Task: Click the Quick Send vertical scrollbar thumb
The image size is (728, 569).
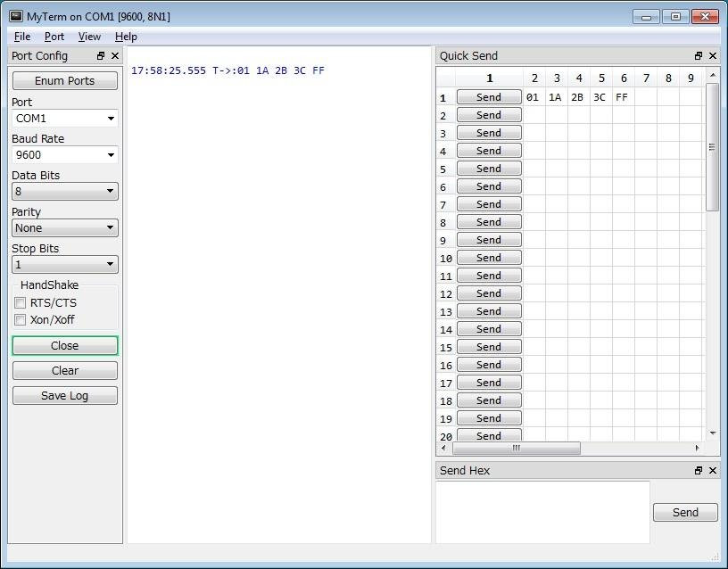Action: (713, 147)
